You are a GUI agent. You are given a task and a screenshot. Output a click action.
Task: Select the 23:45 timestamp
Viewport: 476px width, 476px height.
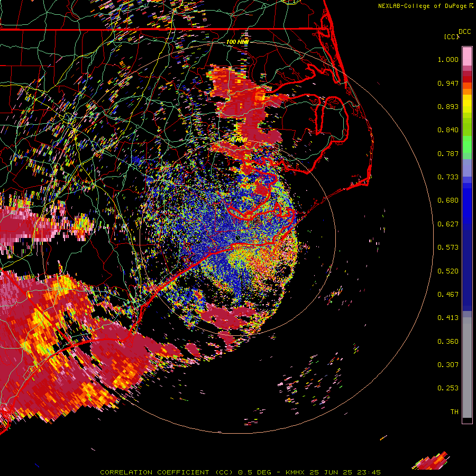point(369,472)
